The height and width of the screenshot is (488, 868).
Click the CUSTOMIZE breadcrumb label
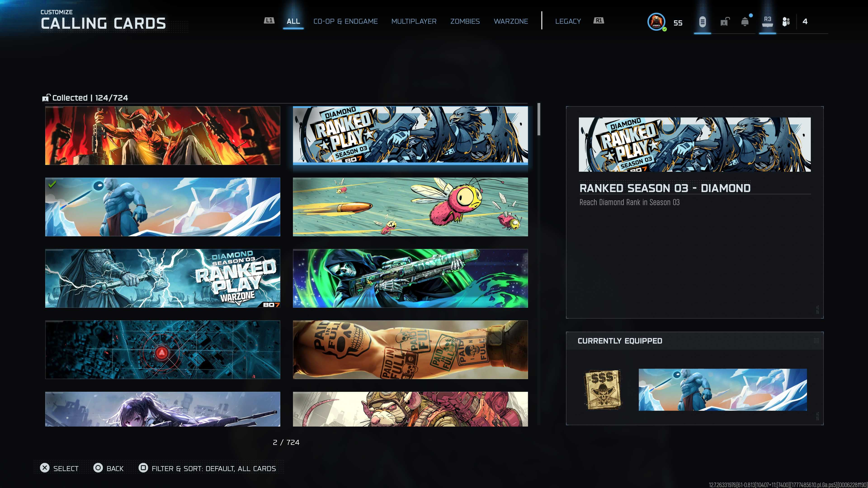pos(56,12)
